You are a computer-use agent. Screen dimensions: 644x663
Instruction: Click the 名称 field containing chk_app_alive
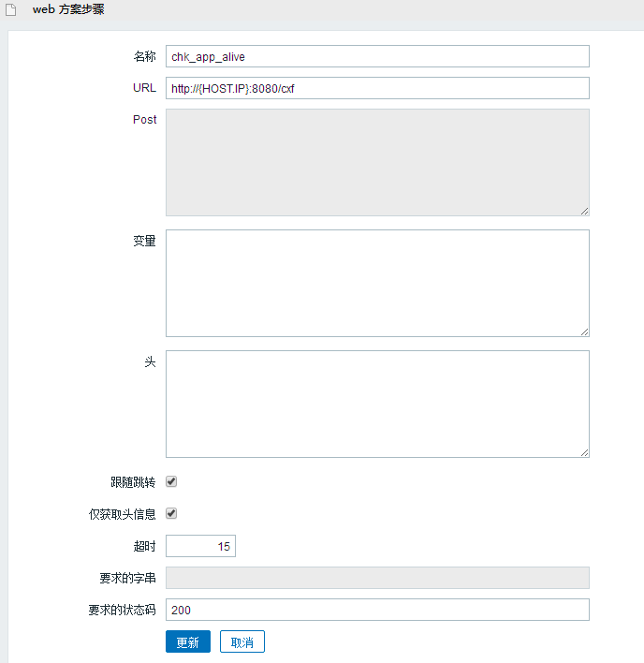tap(377, 56)
